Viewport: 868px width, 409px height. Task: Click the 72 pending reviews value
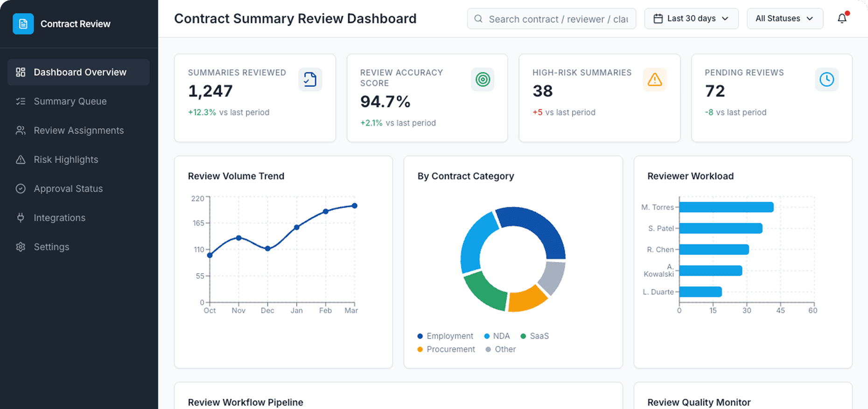tap(715, 91)
